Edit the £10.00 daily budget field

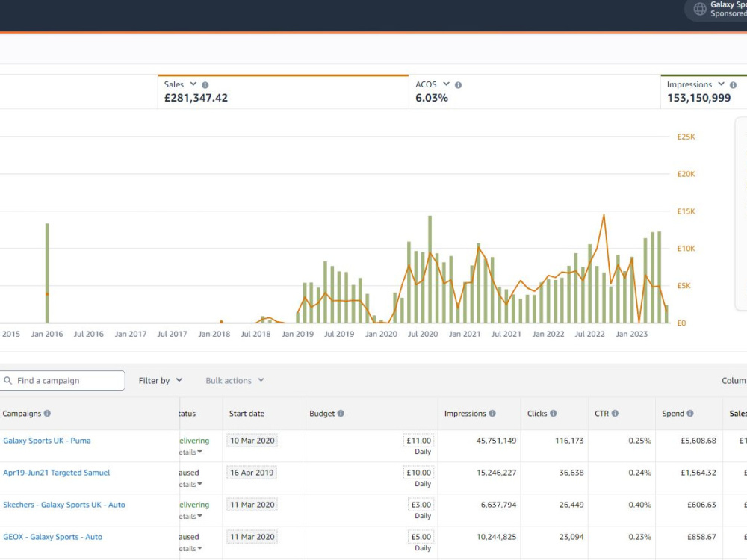[x=419, y=473]
